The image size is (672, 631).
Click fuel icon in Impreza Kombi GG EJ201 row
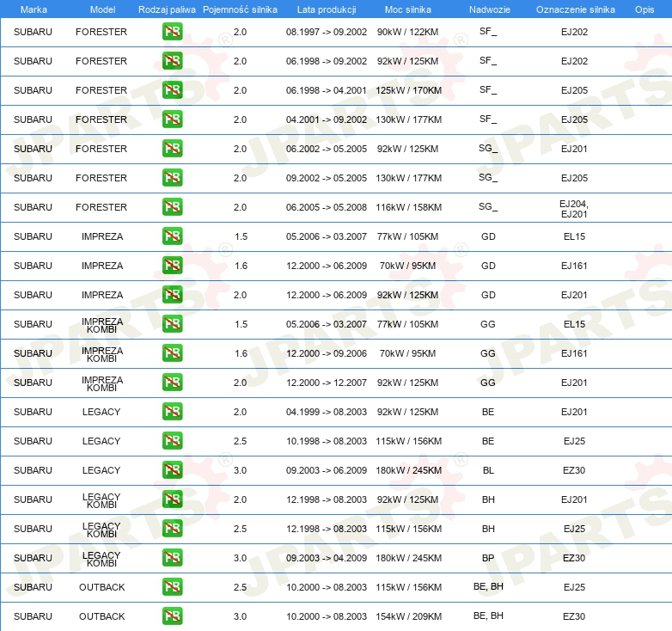click(172, 383)
